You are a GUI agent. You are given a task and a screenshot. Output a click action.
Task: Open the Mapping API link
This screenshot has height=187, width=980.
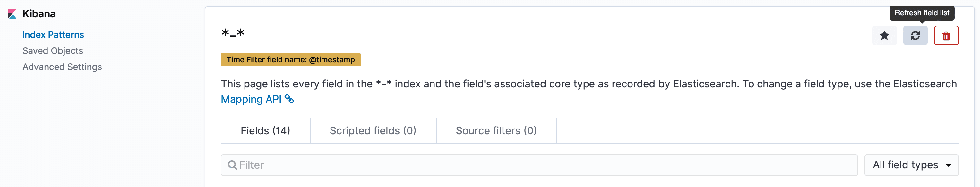click(x=251, y=99)
